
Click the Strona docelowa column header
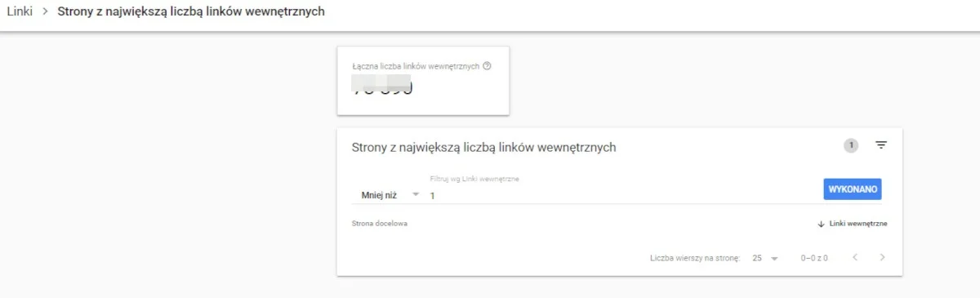pos(380,224)
